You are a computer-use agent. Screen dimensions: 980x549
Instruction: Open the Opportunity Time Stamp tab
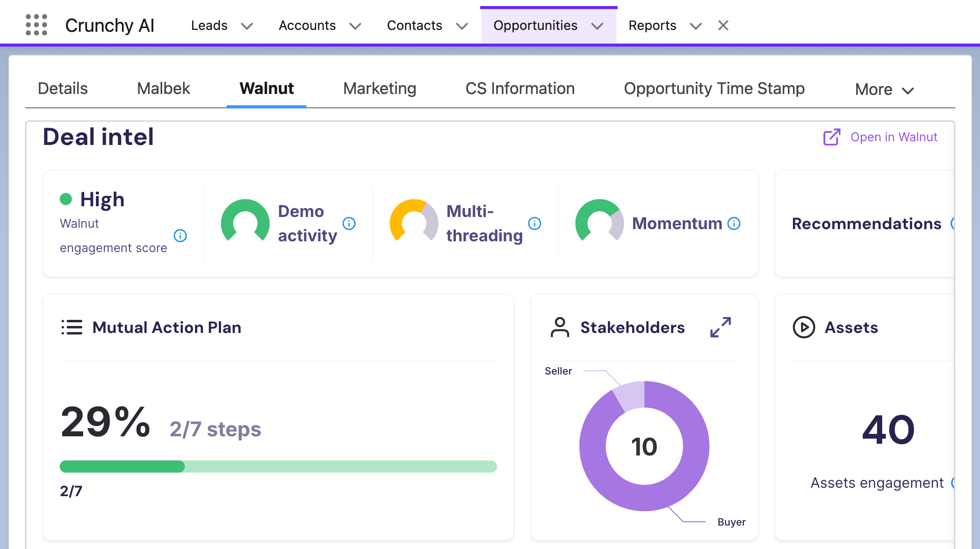(714, 88)
